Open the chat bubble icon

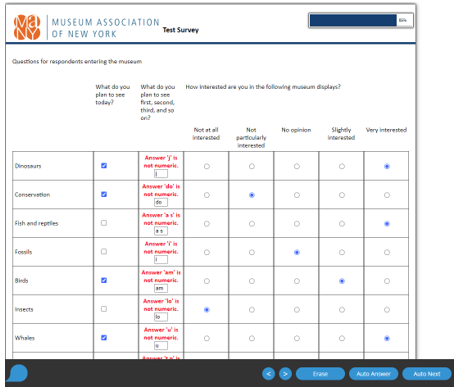(17, 373)
